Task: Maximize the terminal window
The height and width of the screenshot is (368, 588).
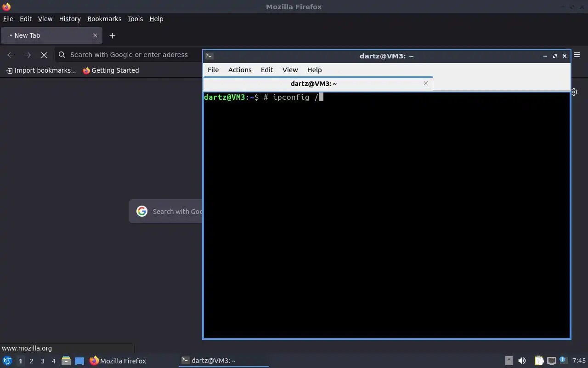Action: (x=555, y=56)
